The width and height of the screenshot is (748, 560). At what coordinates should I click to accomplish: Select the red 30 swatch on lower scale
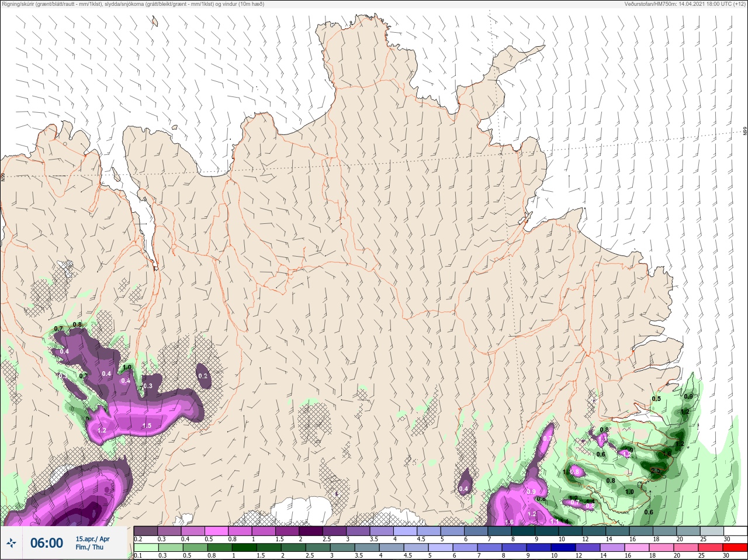[x=735, y=548]
